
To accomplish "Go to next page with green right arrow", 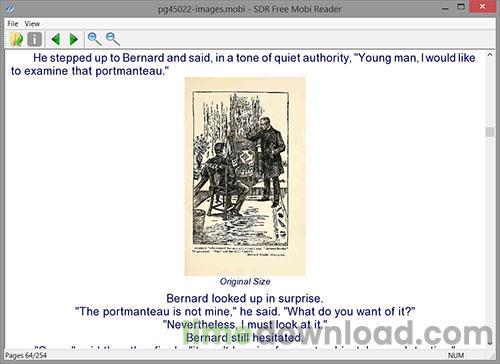I will 74,39.
